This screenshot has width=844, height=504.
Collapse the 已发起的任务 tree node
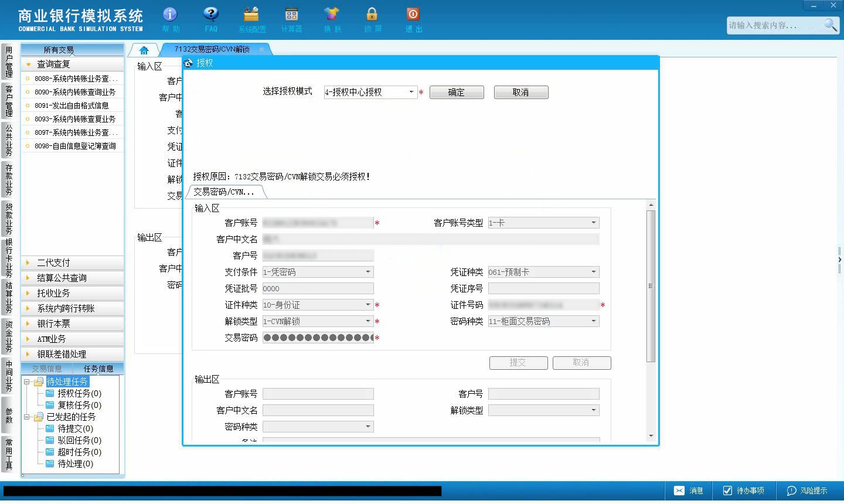26,417
